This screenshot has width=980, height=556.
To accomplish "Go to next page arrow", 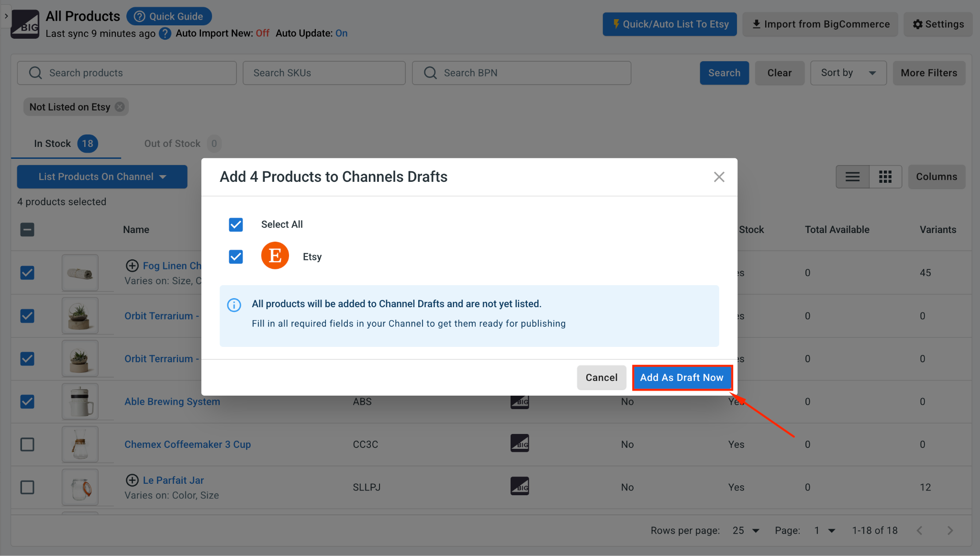I will 950,530.
